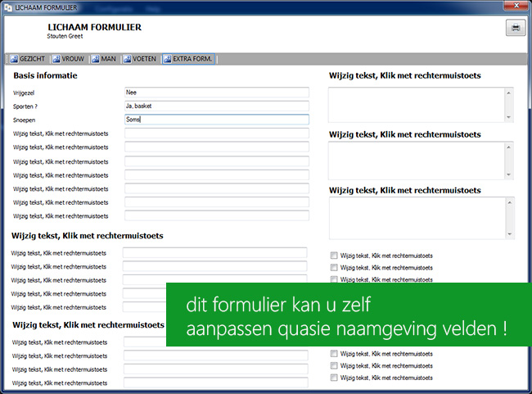Image resolution: width=532 pixels, height=394 pixels.
Task: Click into the Snoepen field containing Soms
Action: 216,120
